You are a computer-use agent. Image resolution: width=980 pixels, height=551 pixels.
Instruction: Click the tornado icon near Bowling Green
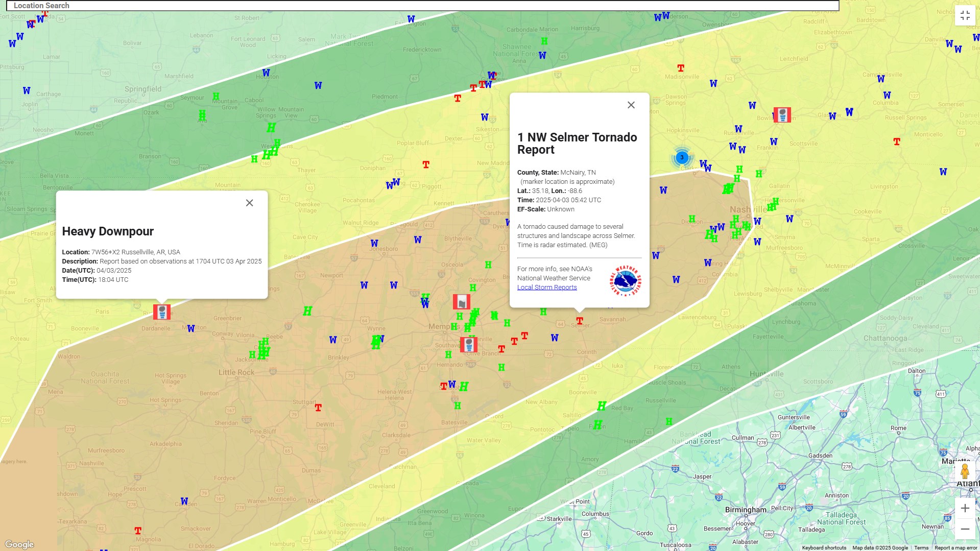pyautogui.click(x=781, y=115)
